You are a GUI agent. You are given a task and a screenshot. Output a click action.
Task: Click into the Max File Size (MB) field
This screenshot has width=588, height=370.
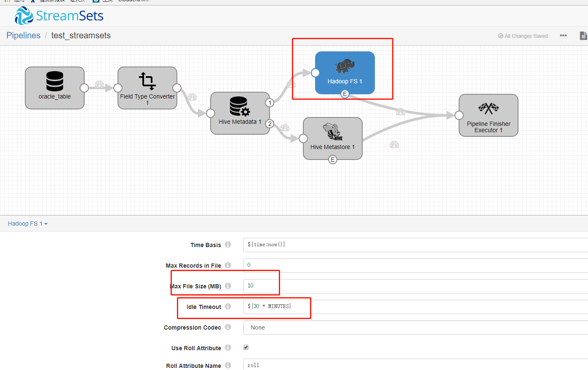(416, 286)
